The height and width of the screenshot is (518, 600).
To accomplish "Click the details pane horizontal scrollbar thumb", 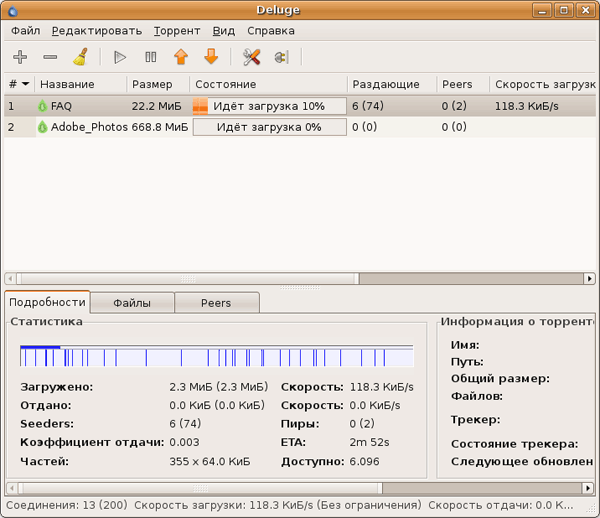I will [201, 488].
